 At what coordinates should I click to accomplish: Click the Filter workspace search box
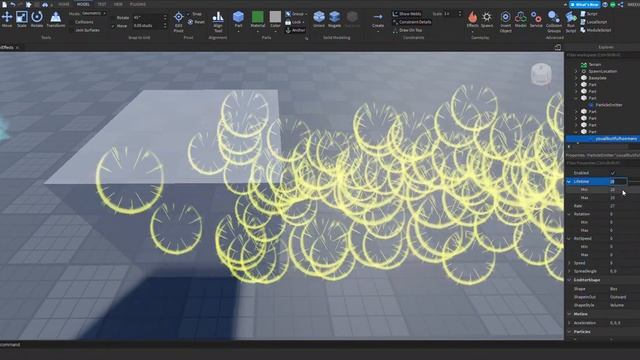602,55
